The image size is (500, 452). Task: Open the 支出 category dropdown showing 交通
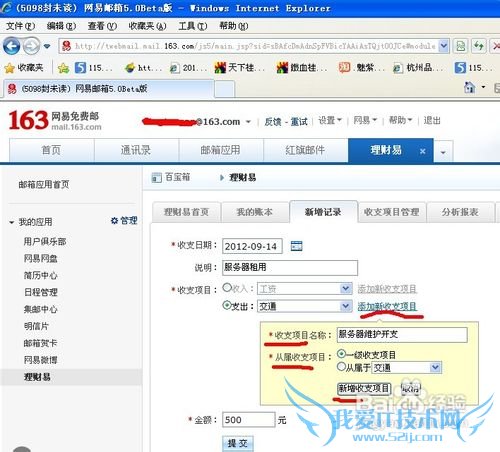(x=305, y=306)
